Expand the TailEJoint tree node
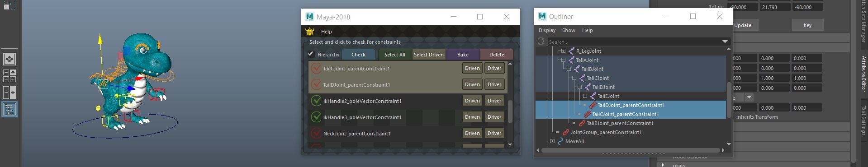 pos(585,96)
